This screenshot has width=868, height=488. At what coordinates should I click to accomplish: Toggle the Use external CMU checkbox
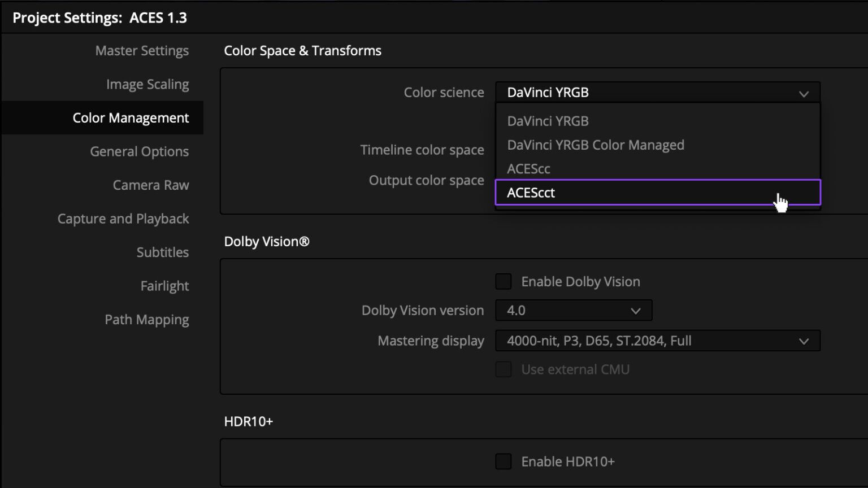503,369
